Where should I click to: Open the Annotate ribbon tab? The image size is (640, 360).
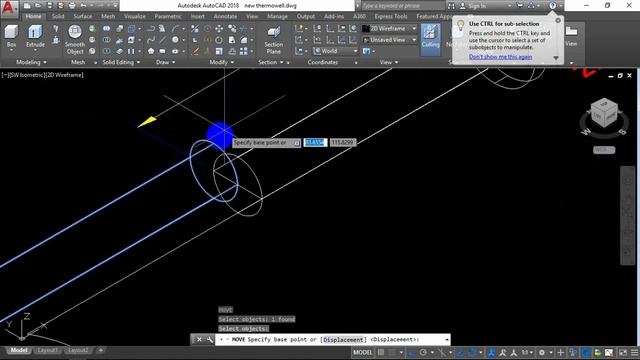click(x=225, y=16)
